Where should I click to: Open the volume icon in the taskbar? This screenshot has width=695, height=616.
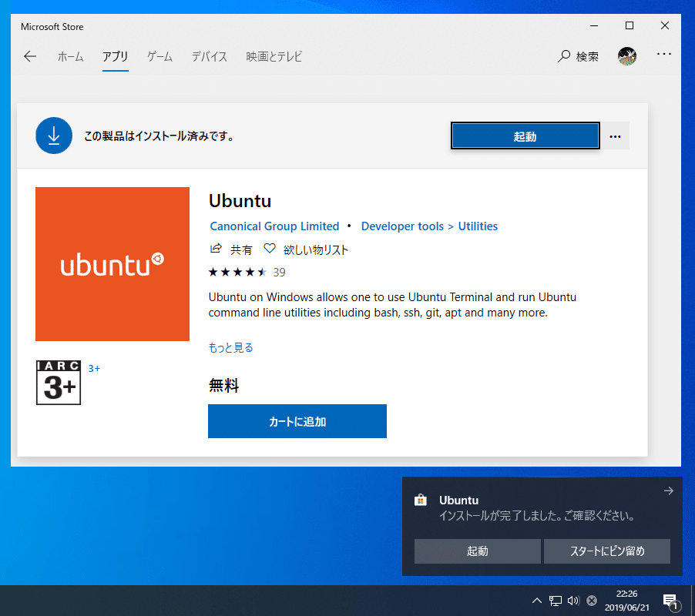[x=573, y=601]
